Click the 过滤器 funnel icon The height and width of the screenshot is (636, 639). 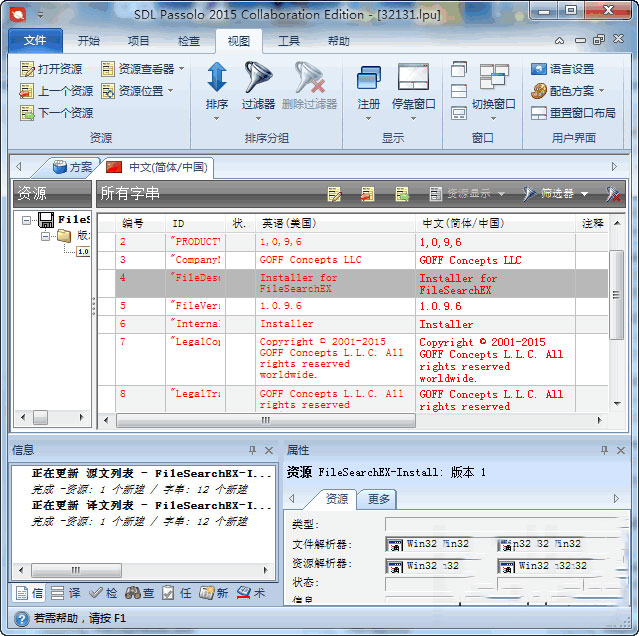point(258,77)
